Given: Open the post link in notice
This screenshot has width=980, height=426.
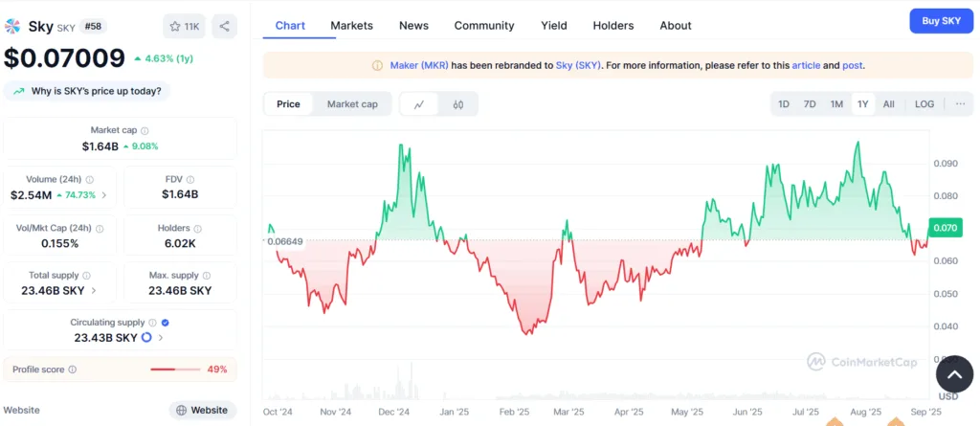Looking at the screenshot, I should (x=853, y=65).
